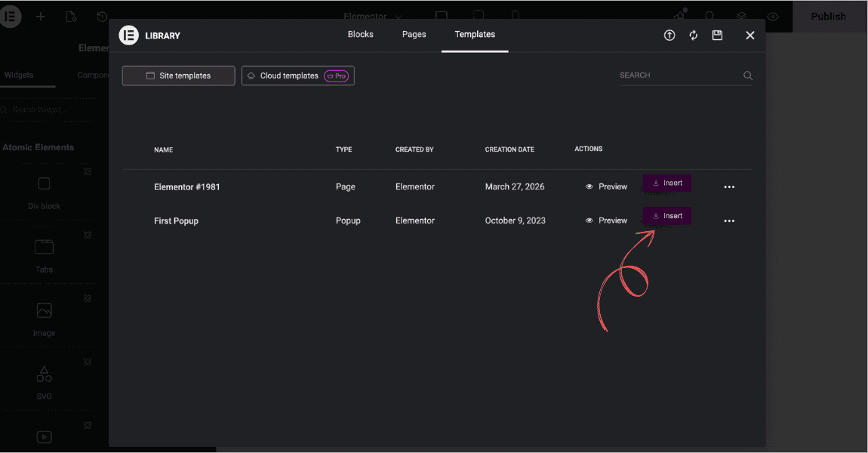The height and width of the screenshot is (453, 868).
Task: Click the eye icon beside First Popup Preview
Action: pyautogui.click(x=589, y=220)
